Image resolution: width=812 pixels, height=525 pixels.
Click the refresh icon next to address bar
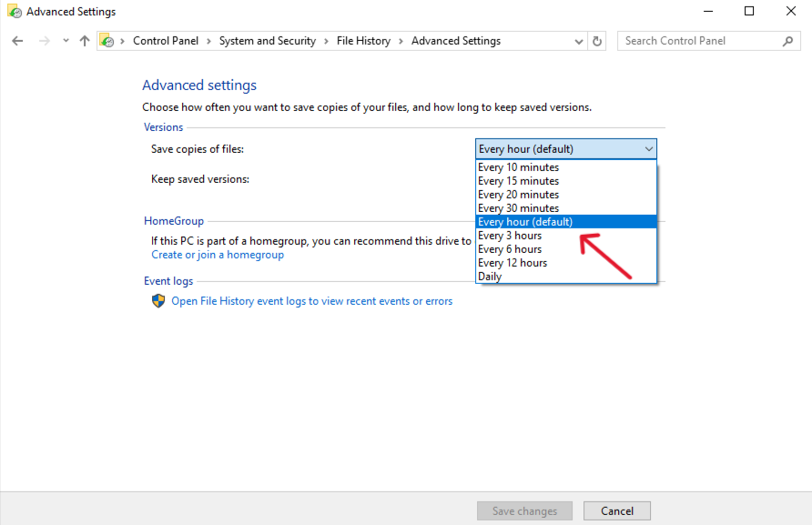(597, 40)
